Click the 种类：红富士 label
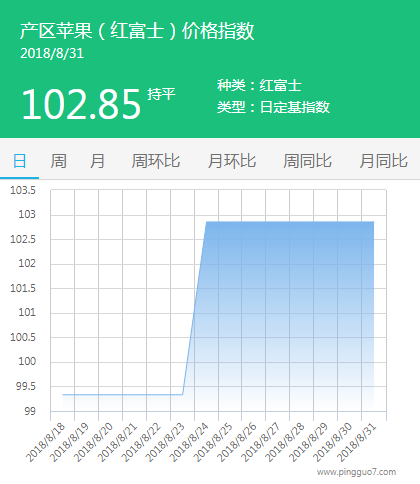 tap(259, 85)
